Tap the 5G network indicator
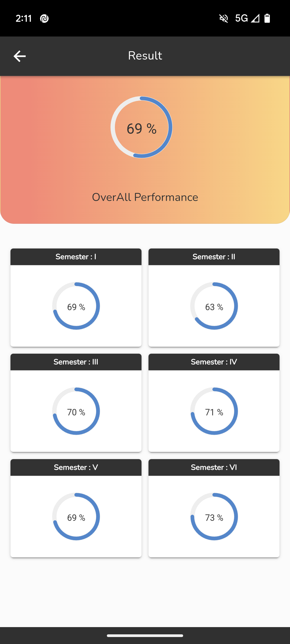The height and width of the screenshot is (644, 290). (241, 19)
